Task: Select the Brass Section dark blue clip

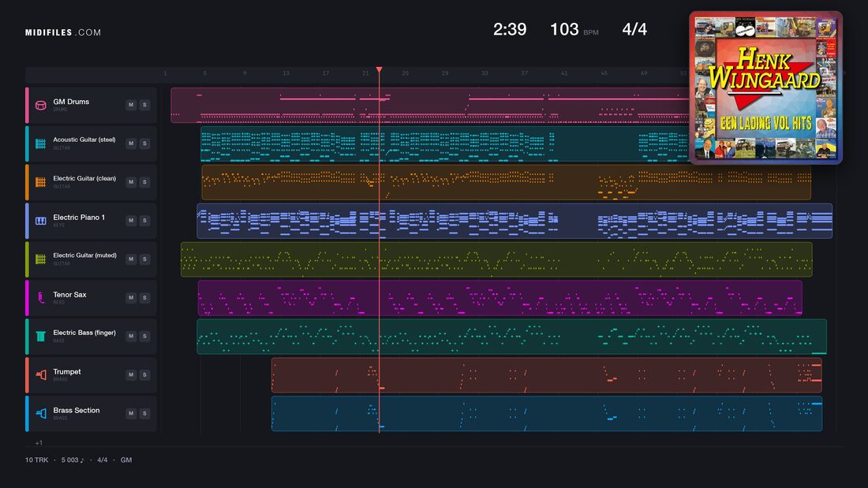Action: 546,413
